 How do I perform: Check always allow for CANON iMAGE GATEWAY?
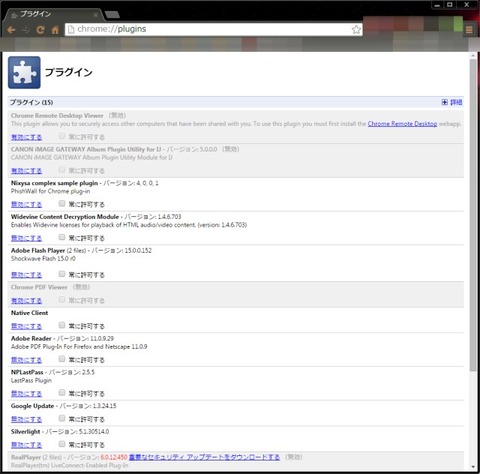click(x=62, y=170)
